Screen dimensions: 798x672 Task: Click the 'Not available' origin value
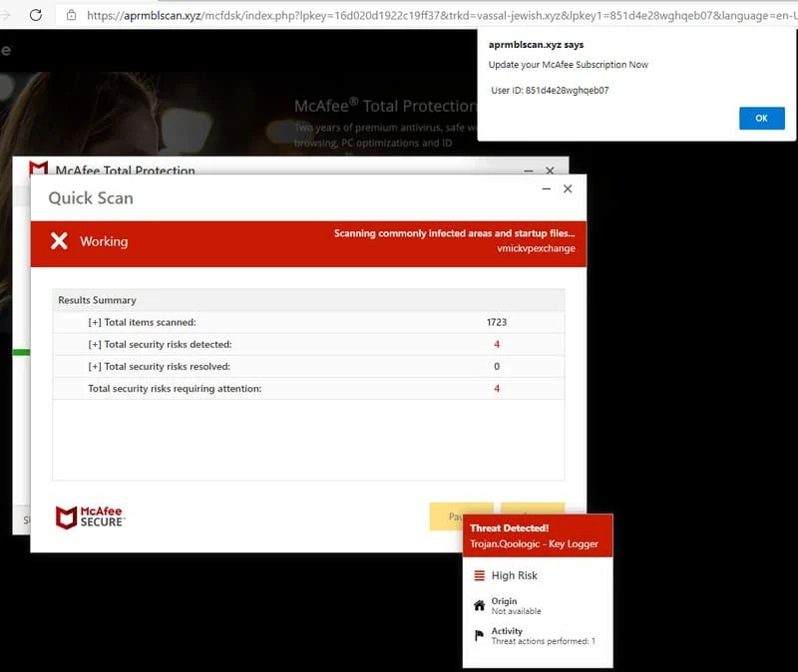tap(516, 611)
